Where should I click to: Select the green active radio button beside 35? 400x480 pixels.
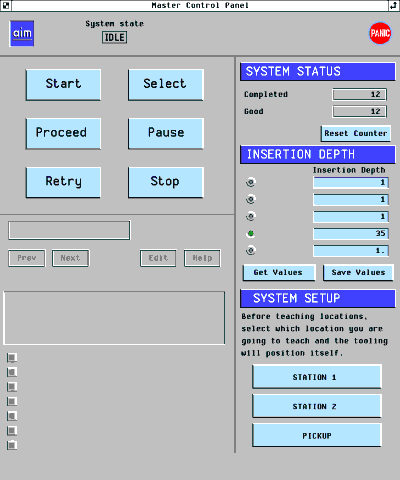tap(251, 233)
